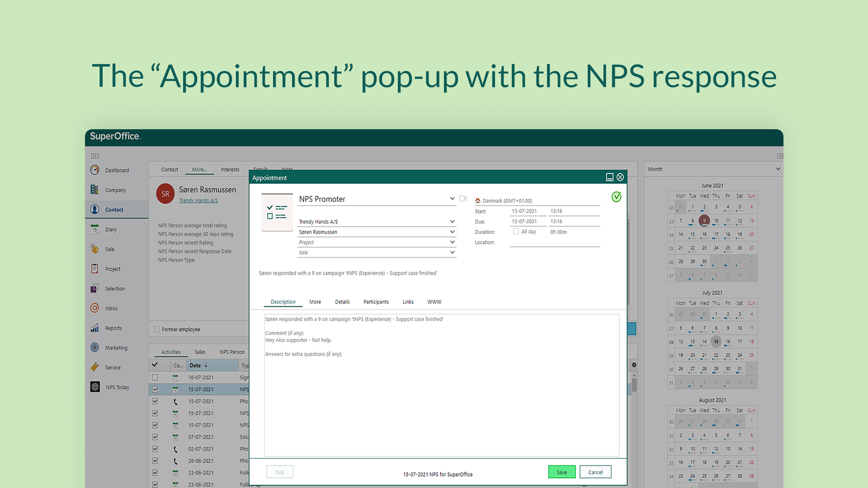Switch to the Links tab
868x488 pixels.
point(408,302)
